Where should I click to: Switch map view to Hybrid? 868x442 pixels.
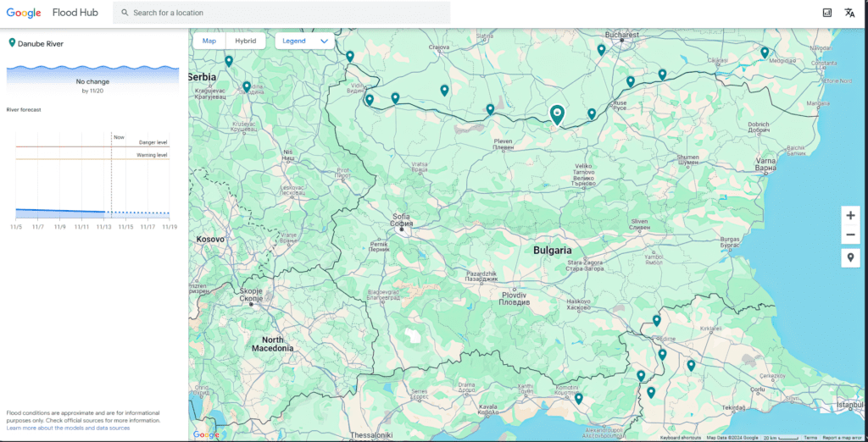click(245, 41)
